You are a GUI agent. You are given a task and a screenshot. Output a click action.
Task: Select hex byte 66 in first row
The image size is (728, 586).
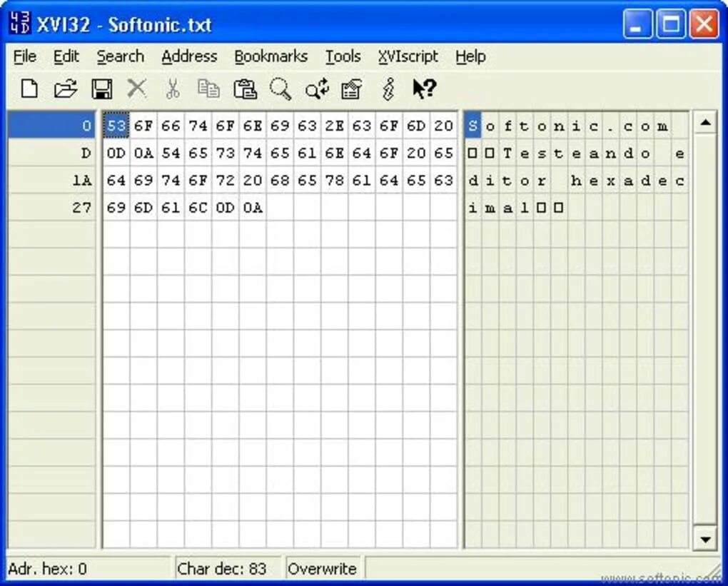[171, 126]
